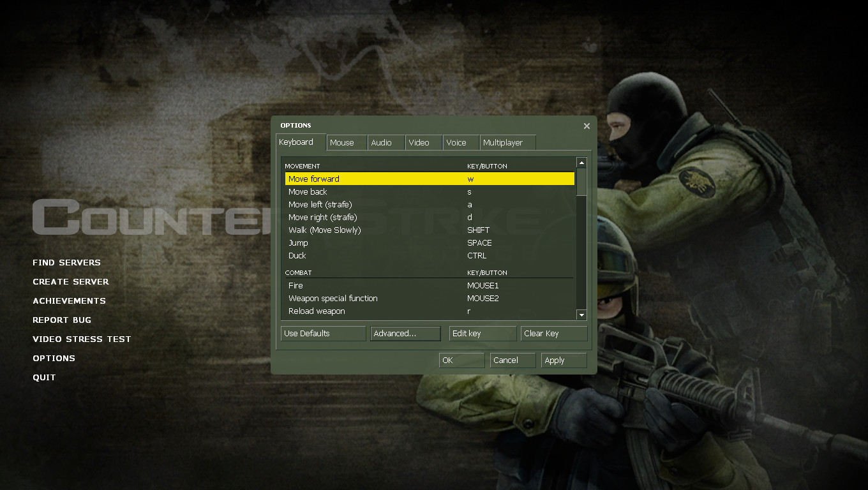The width and height of the screenshot is (868, 490).
Task: Click the Use Defaults button
Action: point(322,333)
